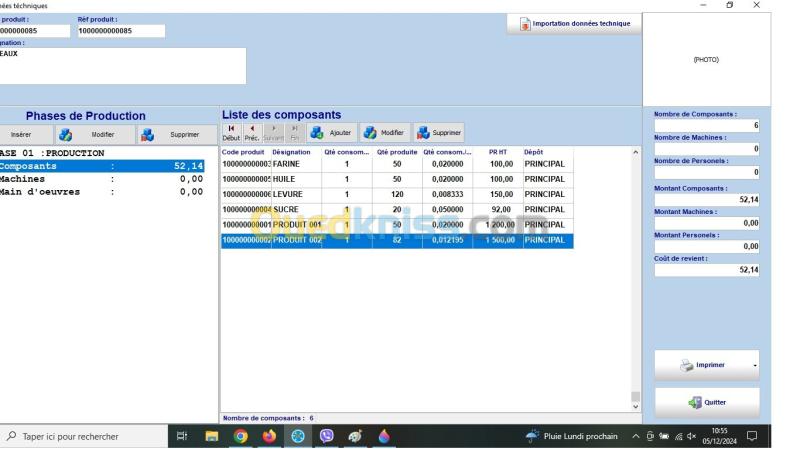
Task: Click PRODUIT 002 price 1 500,00 cell
Action: pyautogui.click(x=498, y=240)
